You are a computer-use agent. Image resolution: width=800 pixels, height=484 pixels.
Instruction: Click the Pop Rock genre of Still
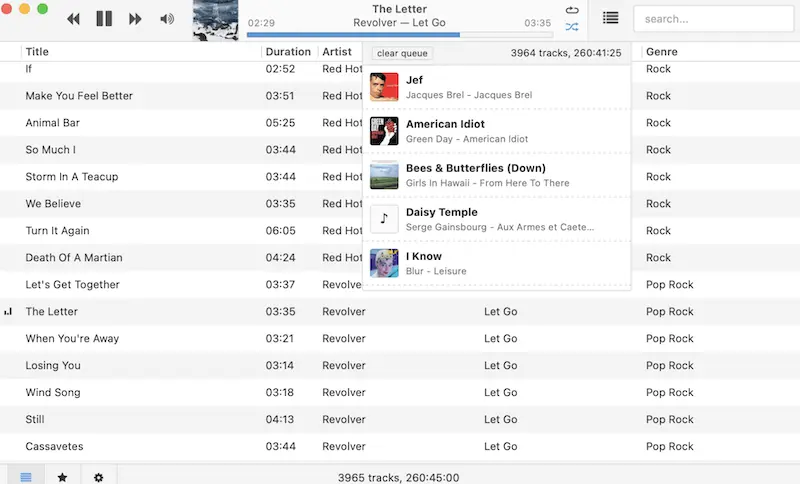coord(670,420)
